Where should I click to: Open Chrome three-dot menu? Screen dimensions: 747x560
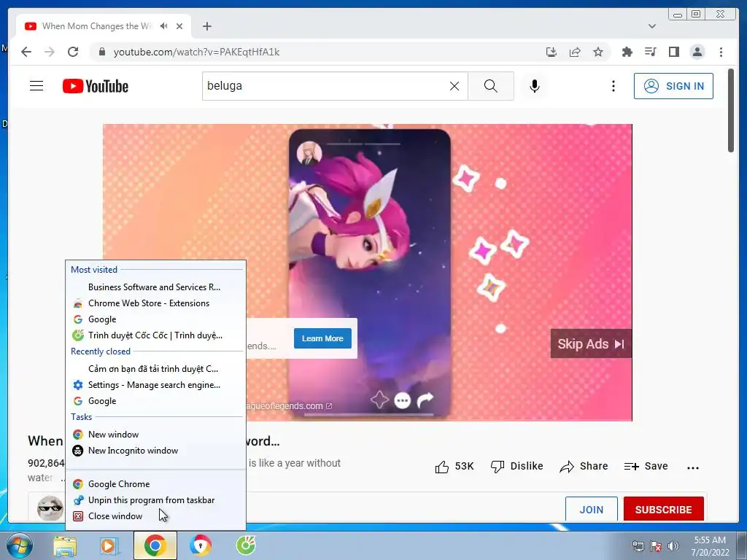pos(721,52)
